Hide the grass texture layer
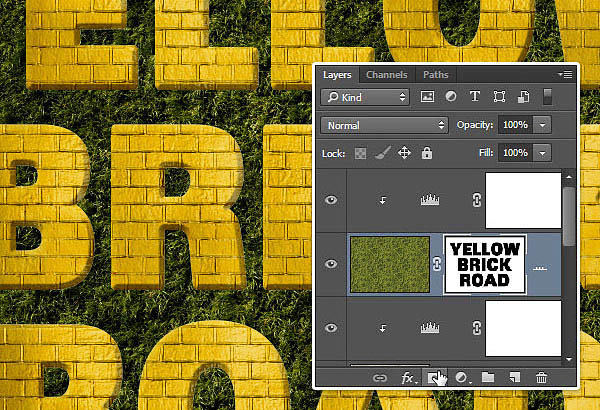Screen dimensions: 600x410 click(x=331, y=264)
